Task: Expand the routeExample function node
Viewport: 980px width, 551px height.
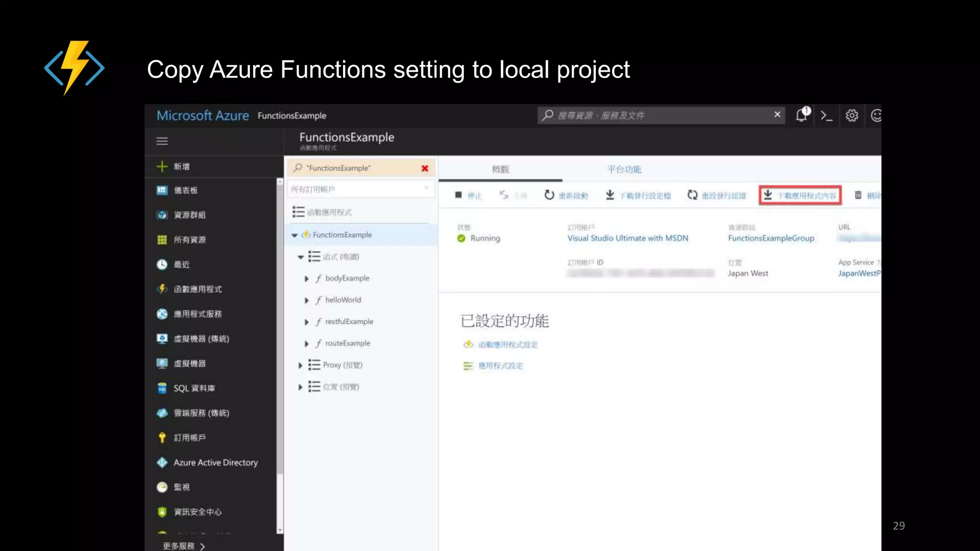Action: (x=307, y=343)
